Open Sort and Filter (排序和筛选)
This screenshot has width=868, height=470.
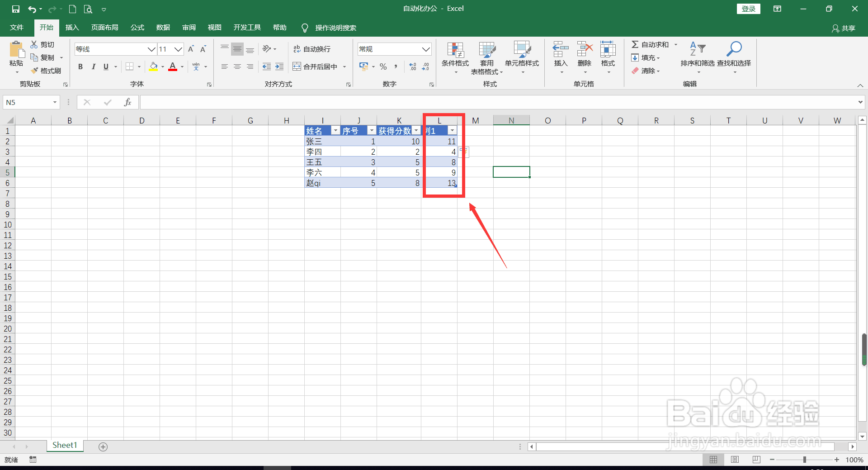(698, 57)
